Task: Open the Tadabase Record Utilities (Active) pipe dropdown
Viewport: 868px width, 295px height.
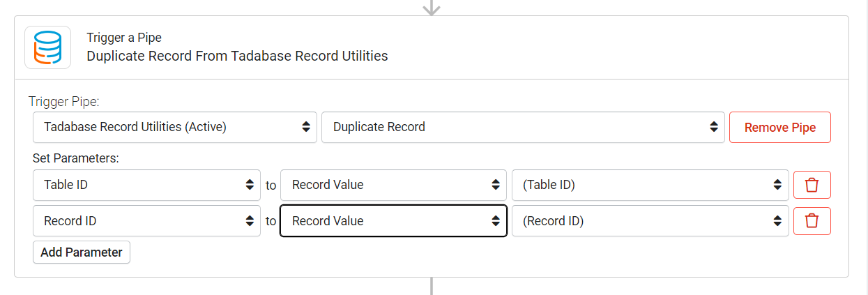Action: [175, 127]
